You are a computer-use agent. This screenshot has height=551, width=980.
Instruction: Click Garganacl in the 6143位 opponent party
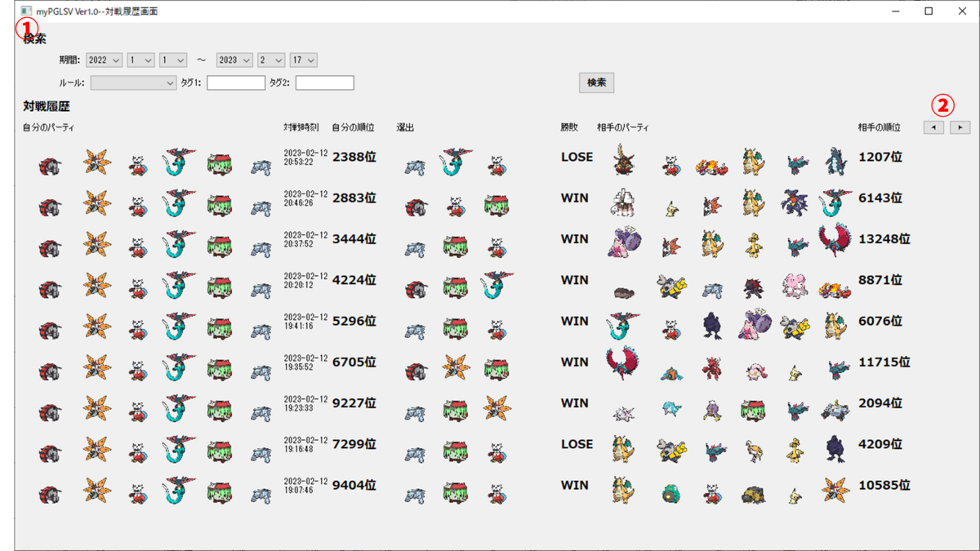click(624, 202)
